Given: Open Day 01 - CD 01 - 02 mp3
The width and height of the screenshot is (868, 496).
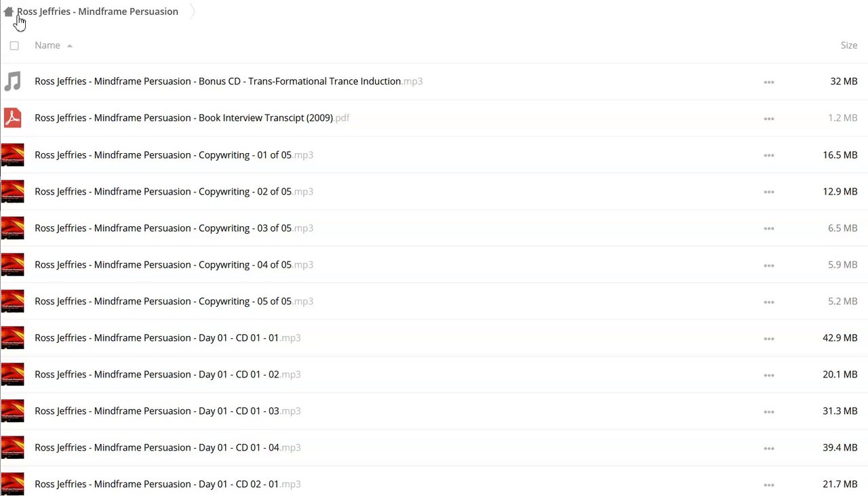Looking at the screenshot, I should coord(167,374).
